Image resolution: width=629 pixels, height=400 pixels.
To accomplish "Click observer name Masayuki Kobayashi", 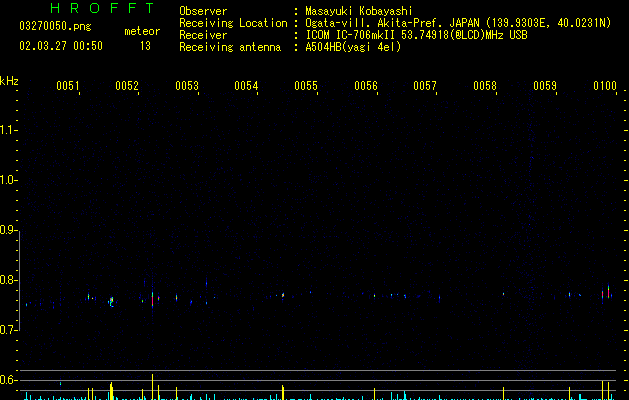I will click(359, 11).
